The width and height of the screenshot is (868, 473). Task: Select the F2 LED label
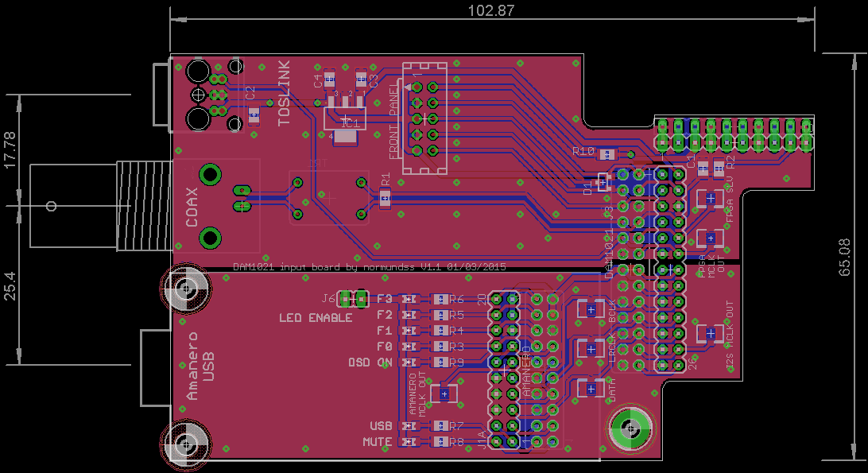[x=384, y=315]
